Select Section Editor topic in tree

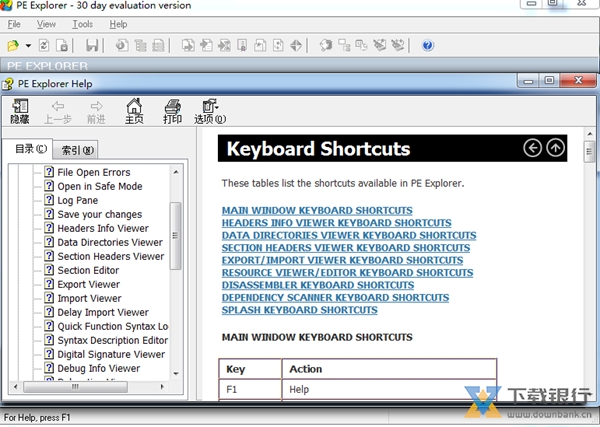[x=88, y=270]
